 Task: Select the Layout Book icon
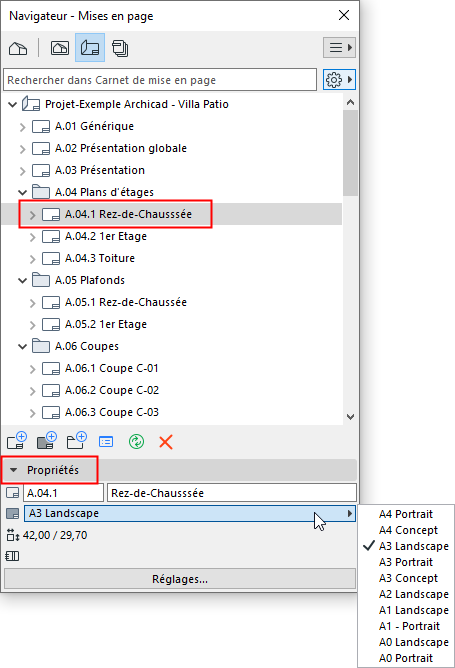pos(90,48)
